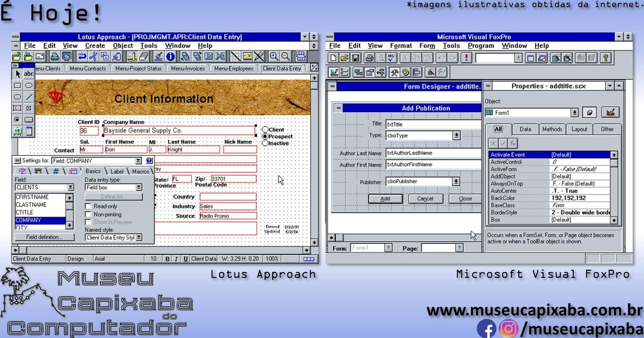Enable the Non-printing checkbox
The height and width of the screenshot is (338, 644).
click(x=89, y=214)
